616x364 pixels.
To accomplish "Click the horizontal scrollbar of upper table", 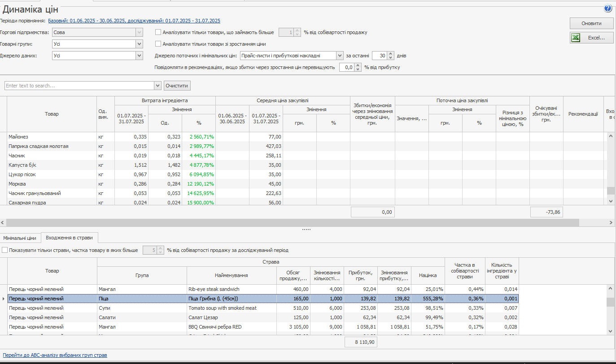I will tap(292, 222).
